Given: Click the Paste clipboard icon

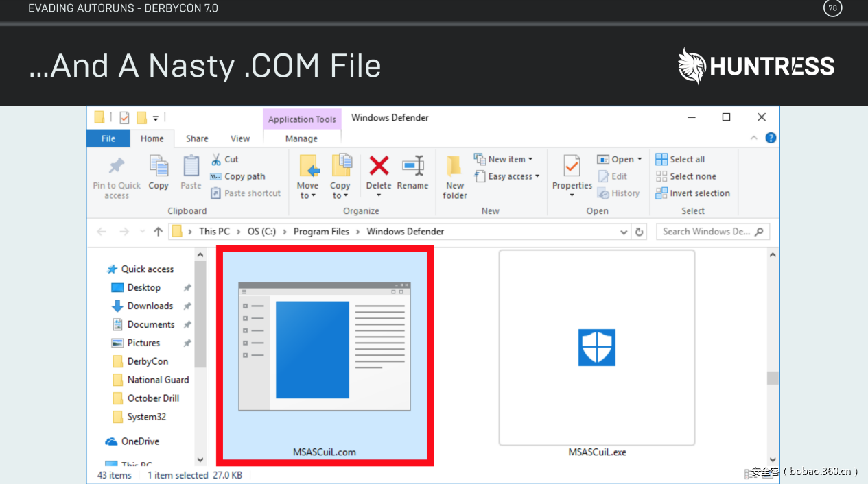Looking at the screenshot, I should coord(191,167).
